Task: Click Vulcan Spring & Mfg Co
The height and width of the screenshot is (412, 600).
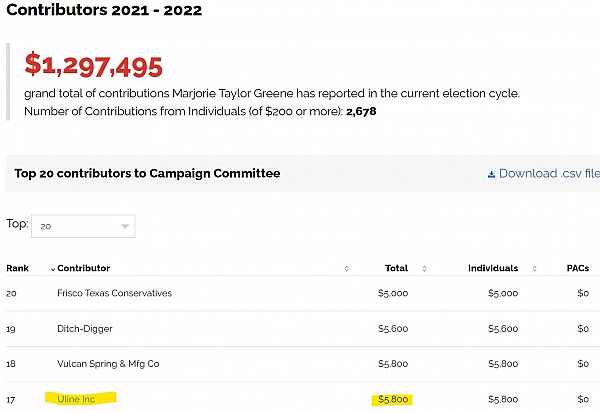Action: click(108, 363)
